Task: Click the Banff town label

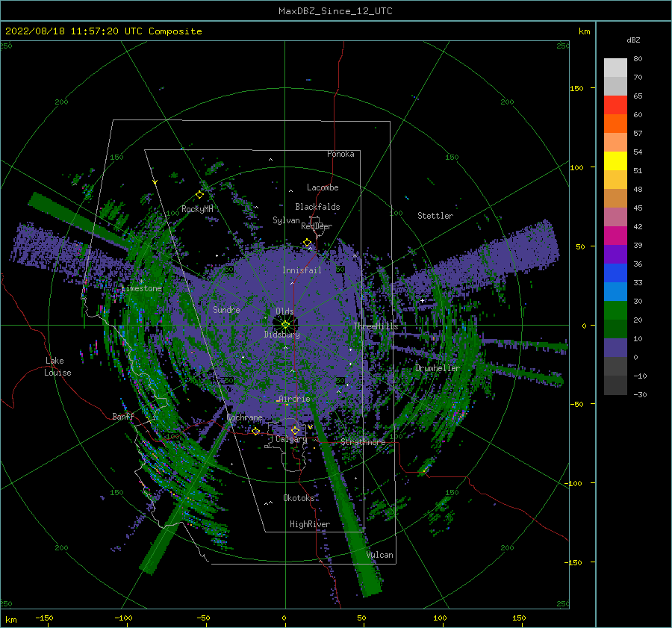Action: click(123, 416)
